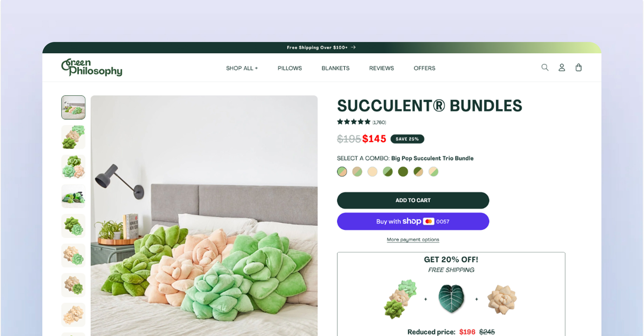Click the five-star rating icons

[x=353, y=122]
